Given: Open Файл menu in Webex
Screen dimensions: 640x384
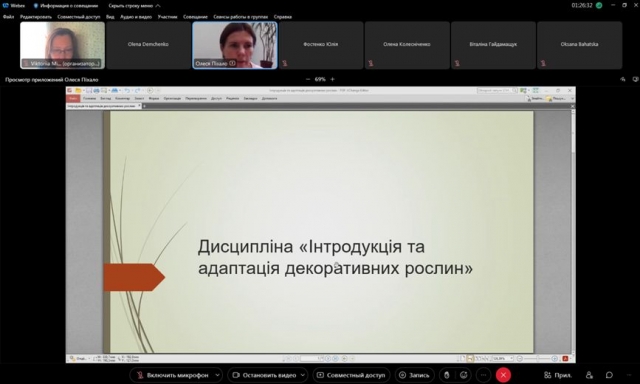Looking at the screenshot, I should [x=8, y=17].
